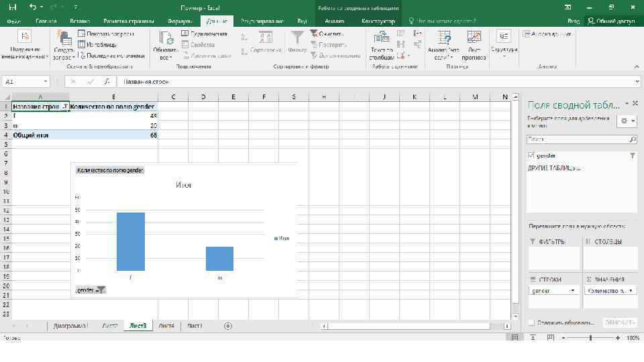This screenshot has height=362, width=644.
Task: Click the vertical scrollbar down arrow
Action: click(x=515, y=316)
